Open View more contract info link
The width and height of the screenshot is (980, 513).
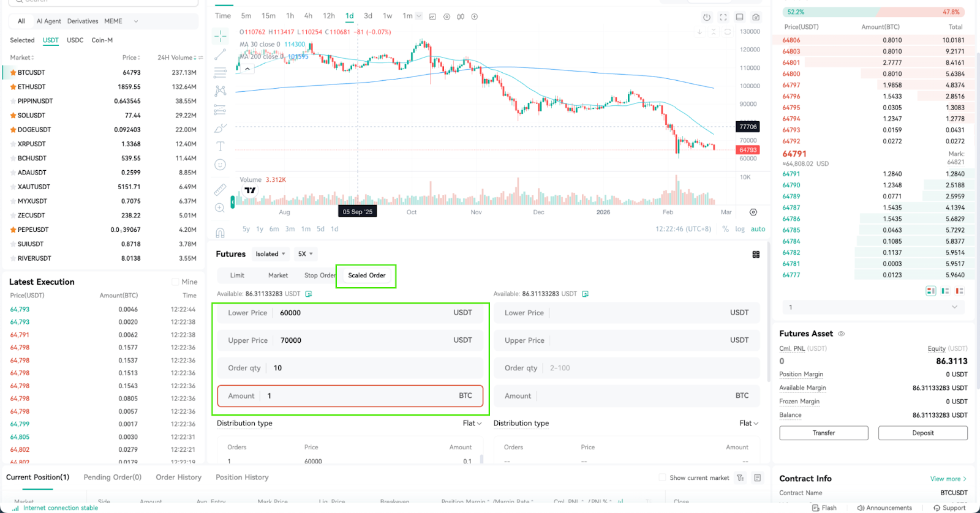pyautogui.click(x=948, y=479)
